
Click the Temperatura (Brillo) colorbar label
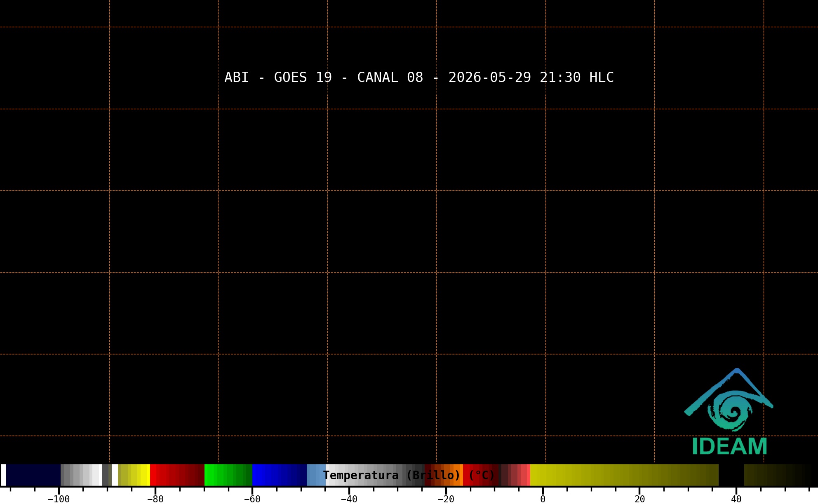409,475
